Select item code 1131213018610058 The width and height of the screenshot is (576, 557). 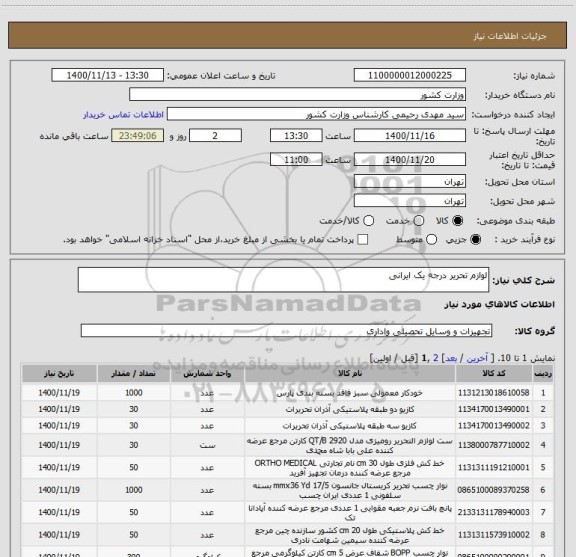pyautogui.click(x=494, y=393)
